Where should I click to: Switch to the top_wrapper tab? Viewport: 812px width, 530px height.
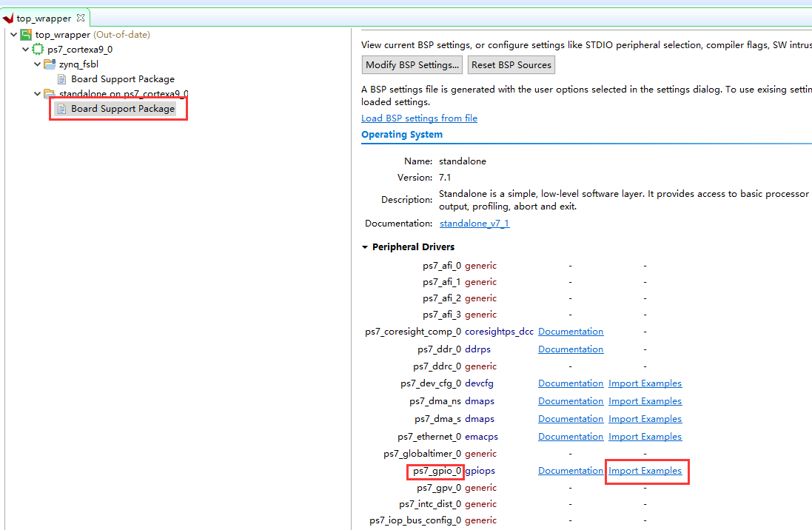tap(44, 18)
